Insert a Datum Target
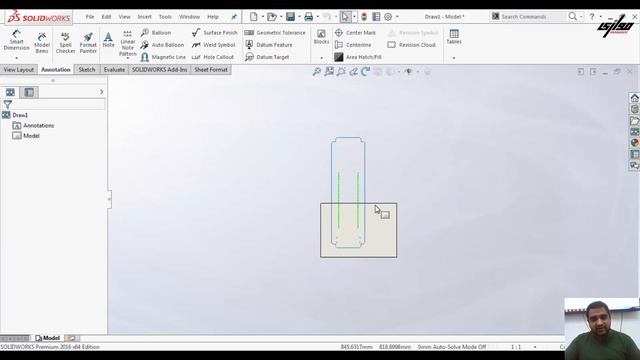Viewport: 640px width, 360px height. click(267, 57)
